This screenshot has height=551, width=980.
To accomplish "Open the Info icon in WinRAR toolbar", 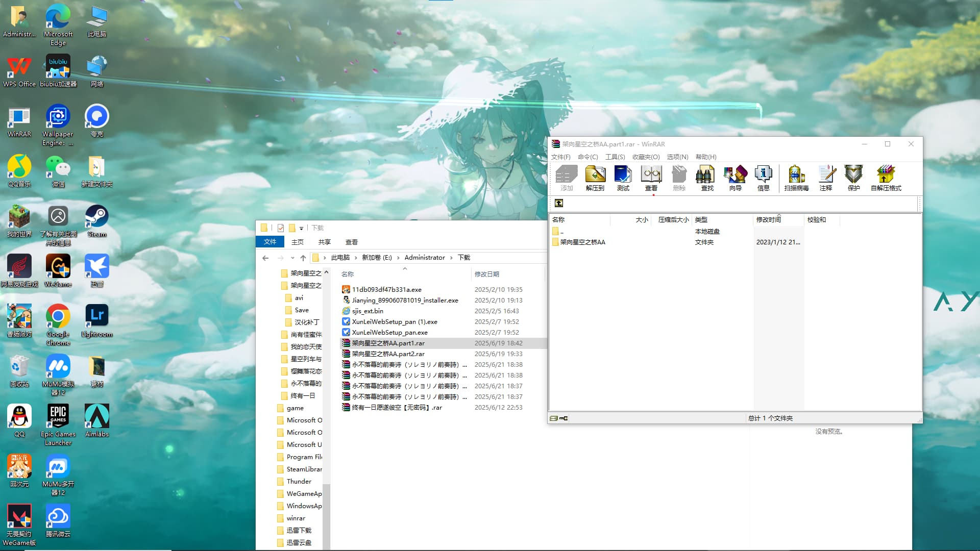I will (x=763, y=178).
